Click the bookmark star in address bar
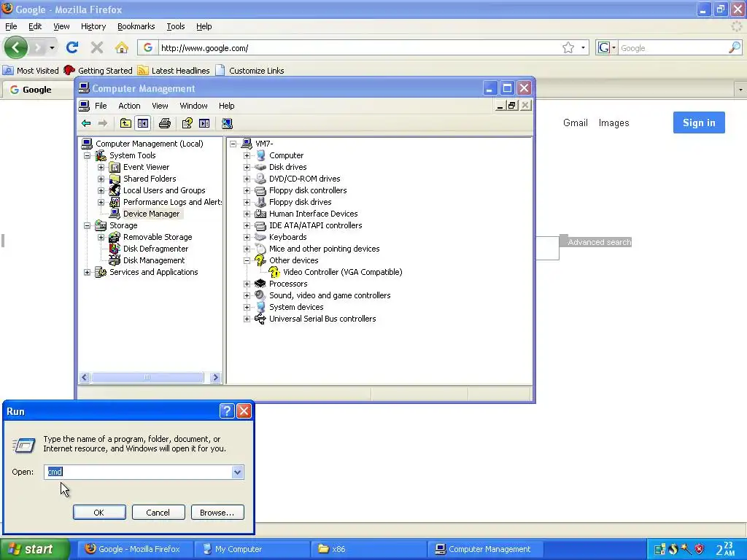This screenshot has height=560, width=747. [568, 47]
